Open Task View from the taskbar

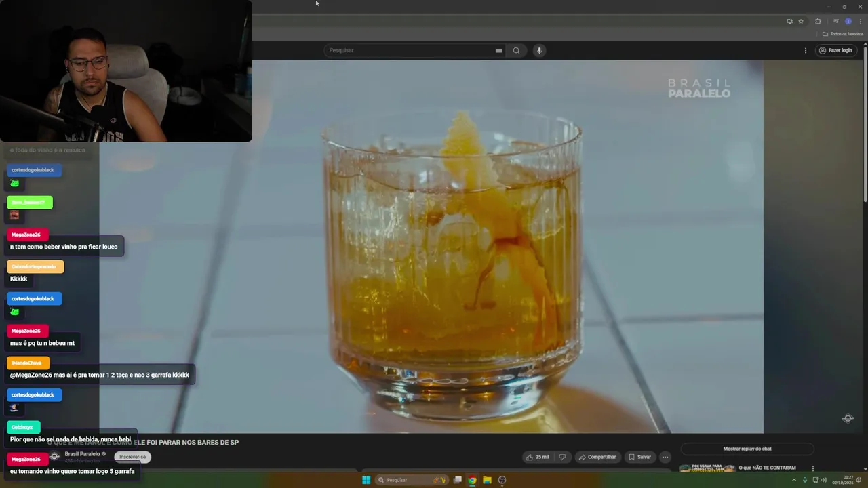458,480
